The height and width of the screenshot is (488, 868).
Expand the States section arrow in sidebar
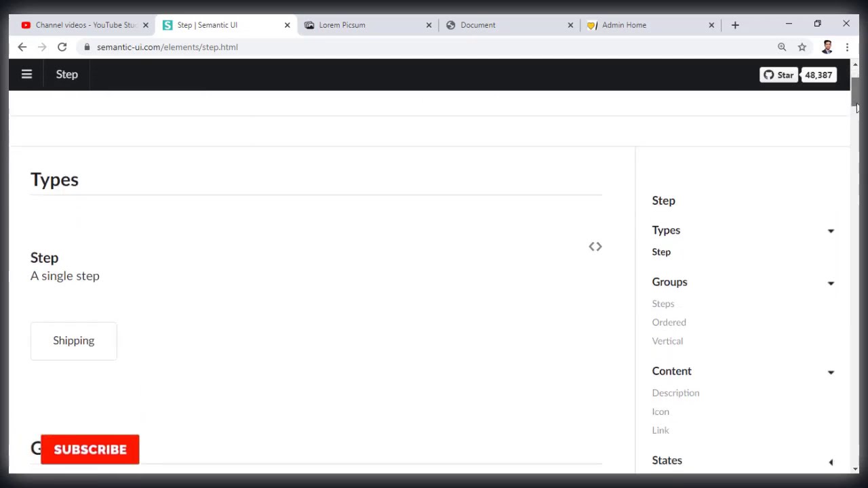click(x=831, y=462)
